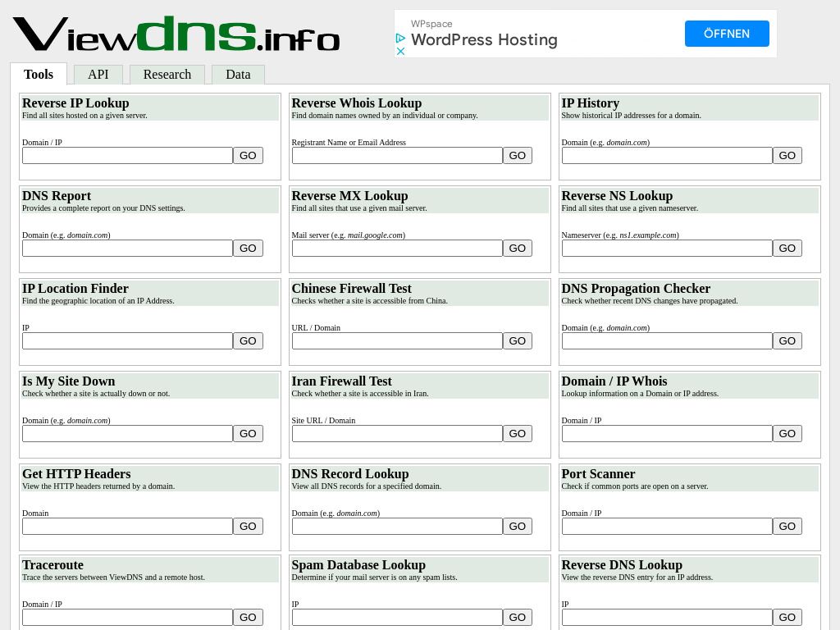Focus the Port Scanner domain field
The height and width of the screenshot is (630, 840).
(x=667, y=526)
